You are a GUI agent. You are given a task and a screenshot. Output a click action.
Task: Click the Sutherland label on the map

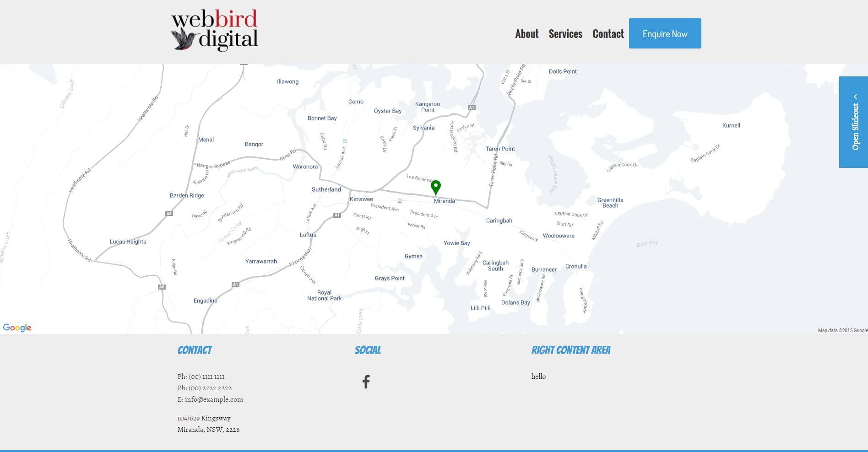pyautogui.click(x=326, y=189)
